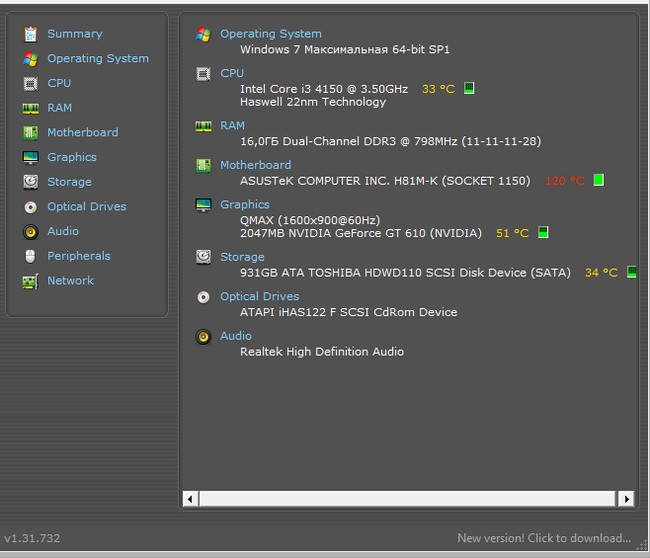
Task: Click TOSHIBA HDWD110 disk device text
Action: [405, 273]
